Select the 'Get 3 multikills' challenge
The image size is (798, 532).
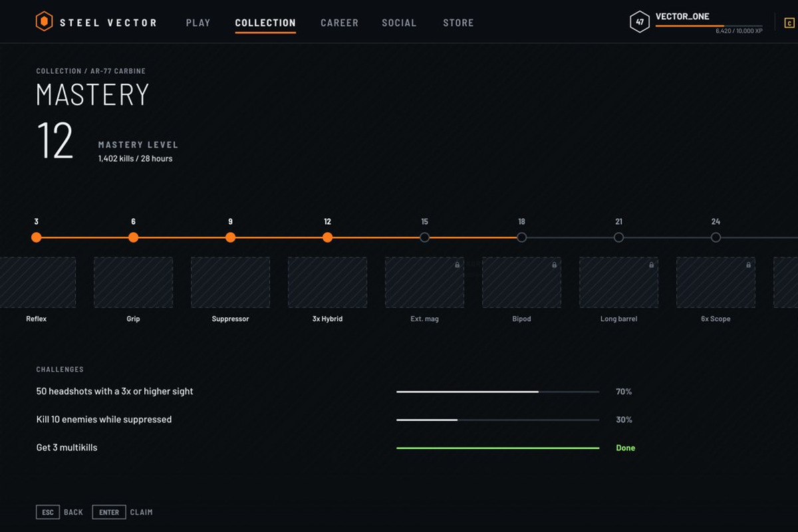coord(66,448)
